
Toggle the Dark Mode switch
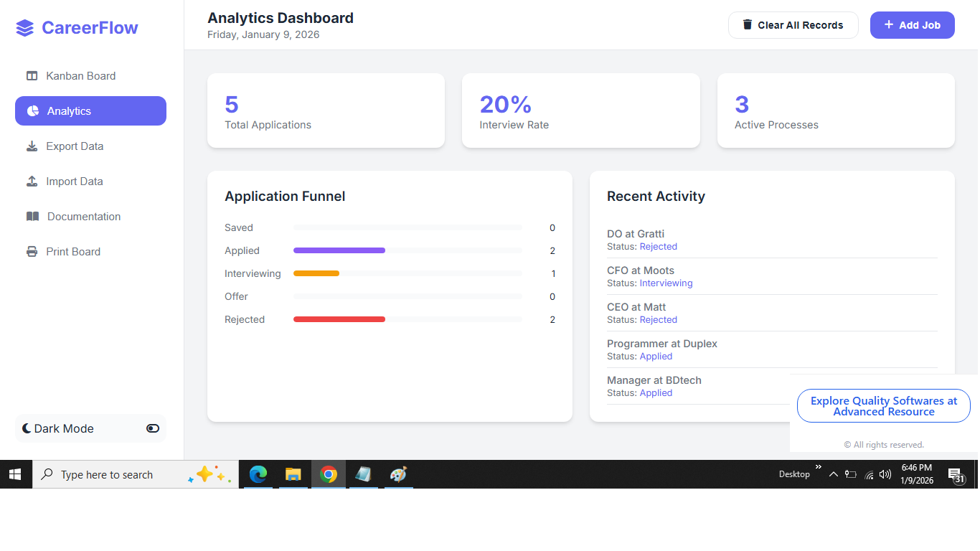click(153, 428)
